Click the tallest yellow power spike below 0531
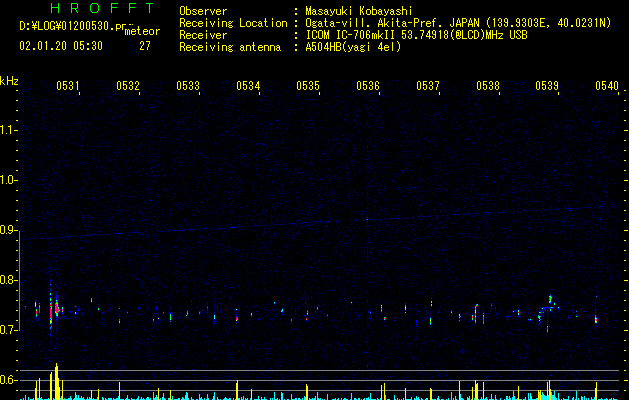 (x=57, y=381)
